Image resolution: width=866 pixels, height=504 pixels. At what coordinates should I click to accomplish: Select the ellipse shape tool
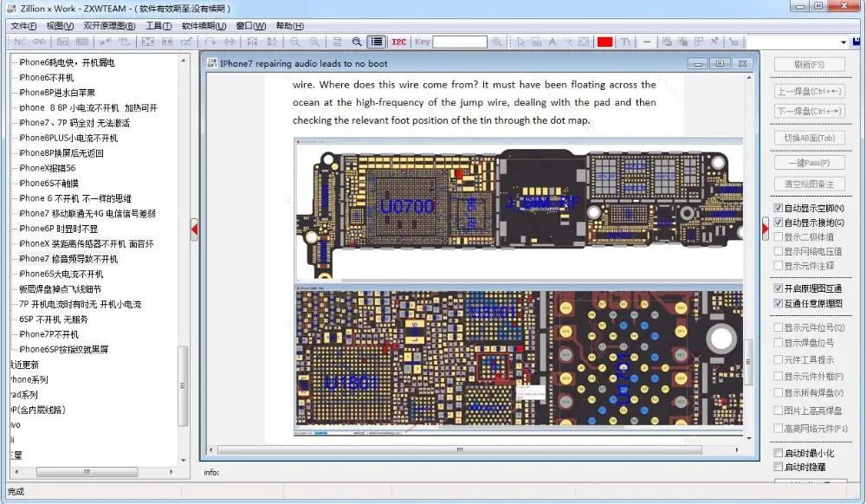(584, 42)
